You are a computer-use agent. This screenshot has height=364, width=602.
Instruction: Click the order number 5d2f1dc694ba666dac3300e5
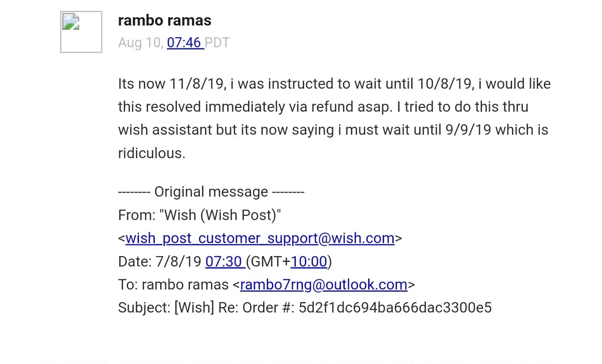point(395,308)
